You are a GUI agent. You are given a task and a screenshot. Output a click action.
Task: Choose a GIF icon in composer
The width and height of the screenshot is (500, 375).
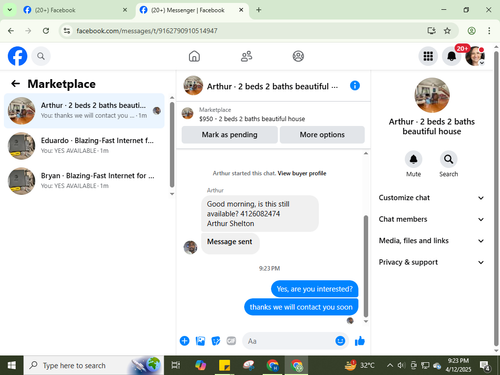[x=231, y=341]
